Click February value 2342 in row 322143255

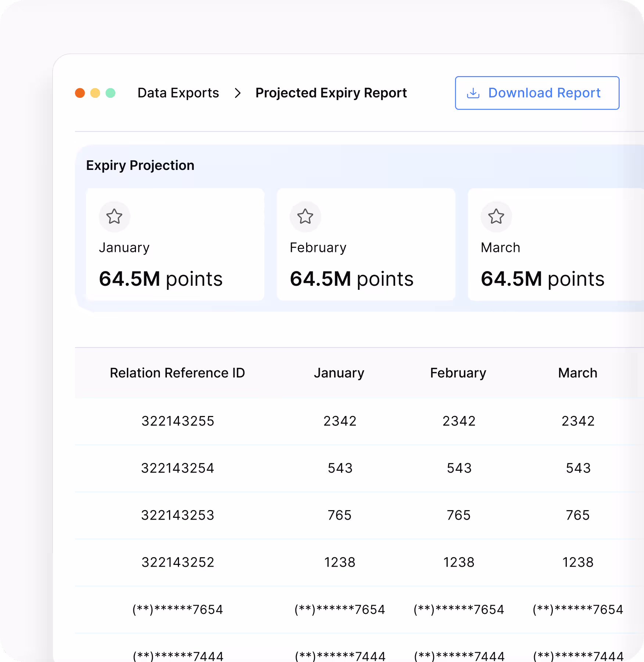[459, 421]
